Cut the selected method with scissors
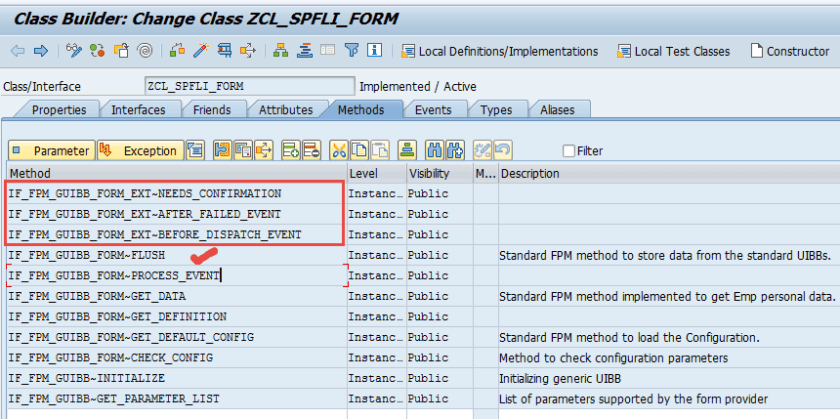The height and width of the screenshot is (419, 840). [339, 151]
